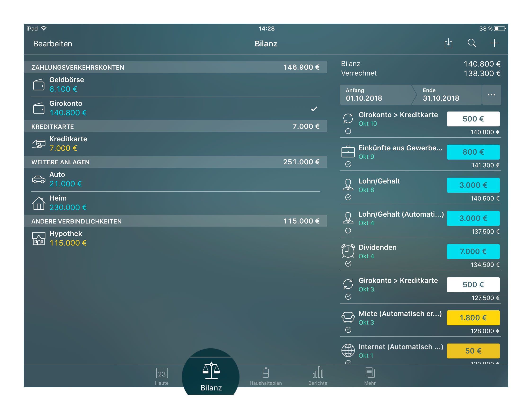Tap yellow 1.800 € amount box
532x411 pixels.
(473, 318)
